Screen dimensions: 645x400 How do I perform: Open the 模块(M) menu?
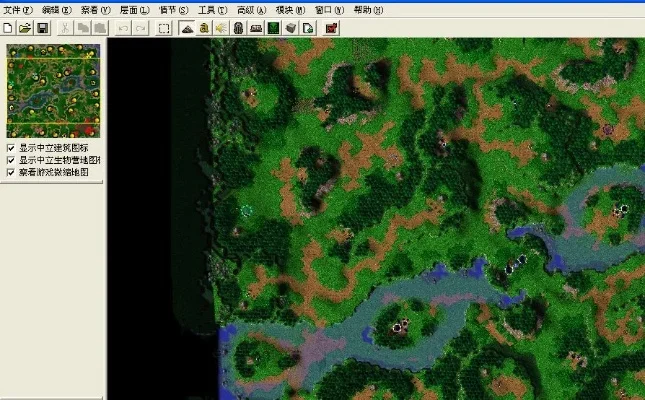pyautogui.click(x=290, y=10)
